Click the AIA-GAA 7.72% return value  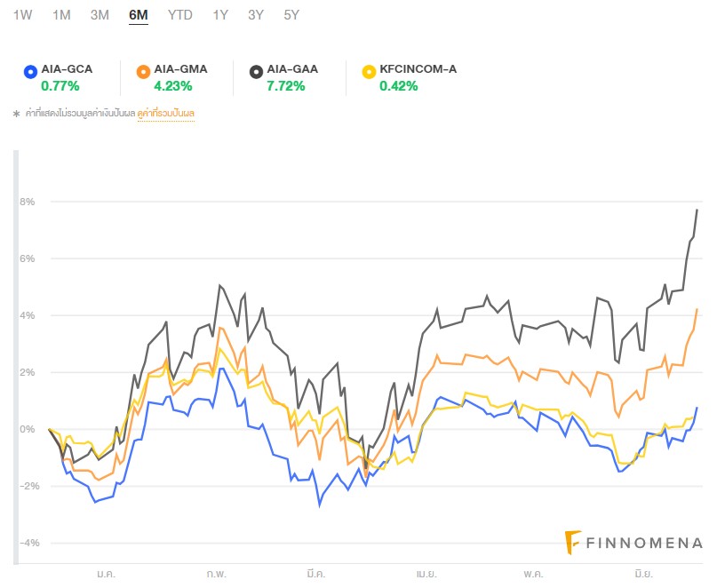(285, 86)
